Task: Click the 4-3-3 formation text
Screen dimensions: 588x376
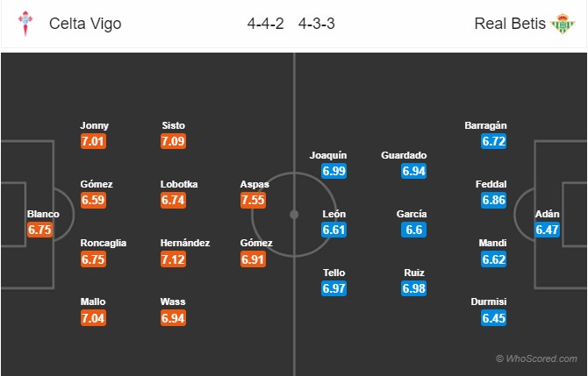Action: point(317,24)
